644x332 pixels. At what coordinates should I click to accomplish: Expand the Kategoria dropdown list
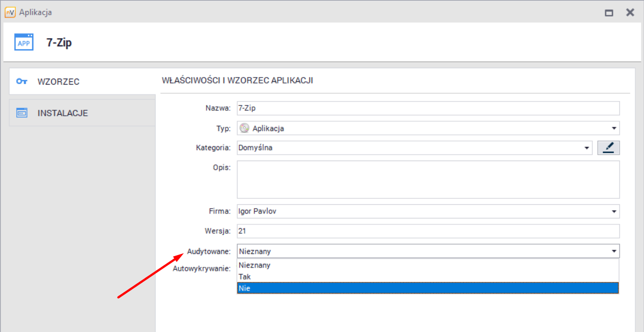click(x=587, y=148)
